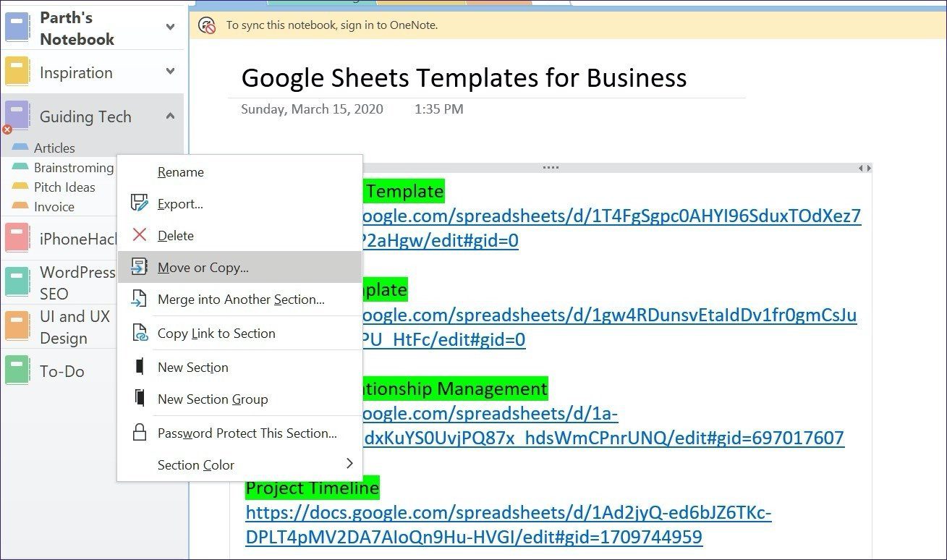This screenshot has width=947, height=560.
Task: Click the highlighted 'tionship Management' heading text
Action: 455,389
